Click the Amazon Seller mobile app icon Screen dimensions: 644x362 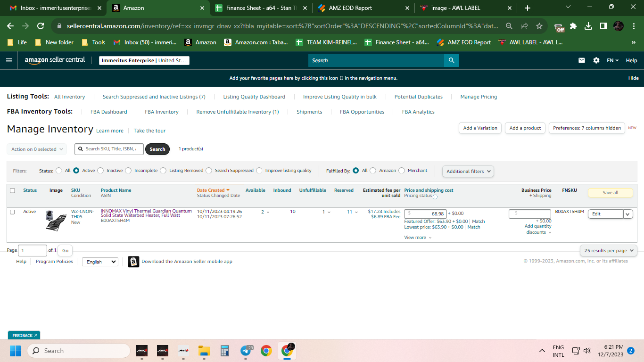coord(133,262)
